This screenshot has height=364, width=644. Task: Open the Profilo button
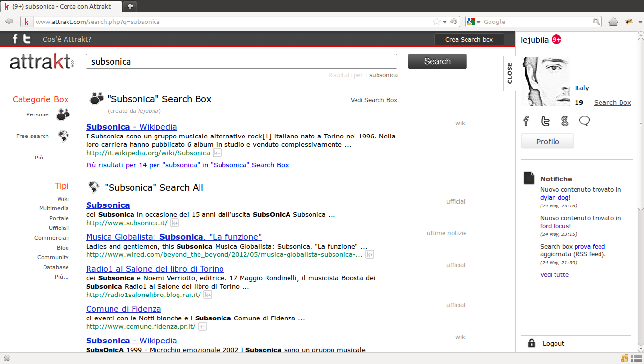point(548,141)
